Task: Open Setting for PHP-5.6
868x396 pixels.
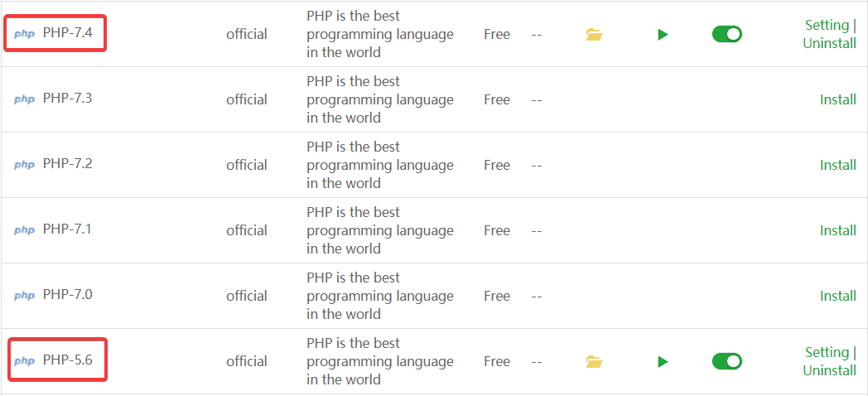Action: pos(827,352)
